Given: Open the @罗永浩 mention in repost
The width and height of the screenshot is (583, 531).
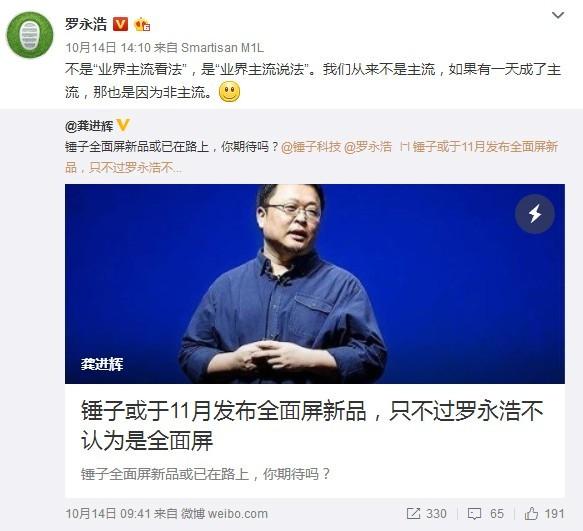Looking at the screenshot, I should point(368,147).
